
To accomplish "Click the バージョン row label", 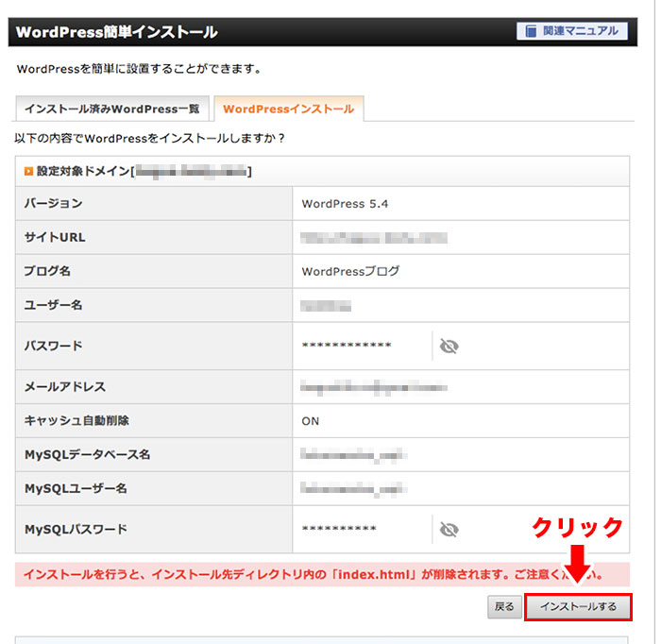I will pos(54,204).
